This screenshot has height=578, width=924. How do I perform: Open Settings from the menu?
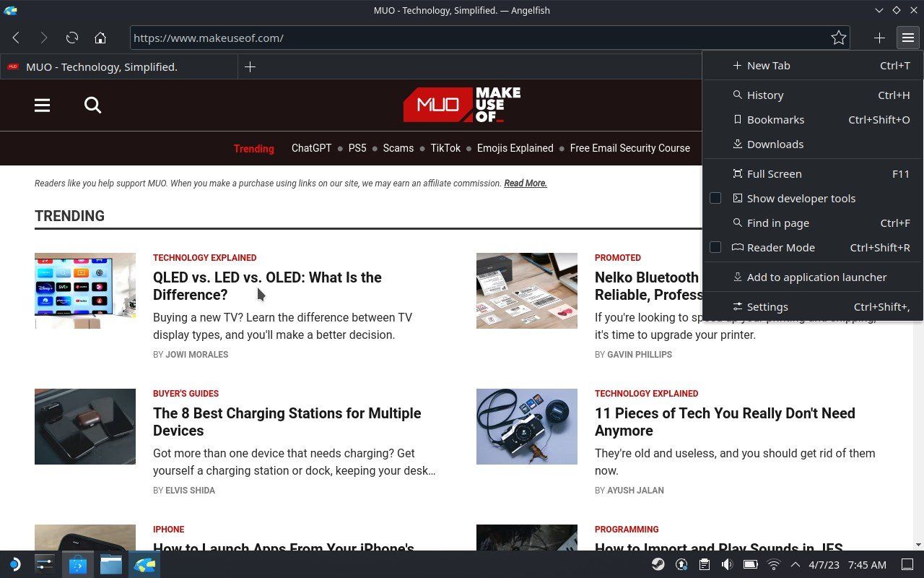pyautogui.click(x=813, y=306)
